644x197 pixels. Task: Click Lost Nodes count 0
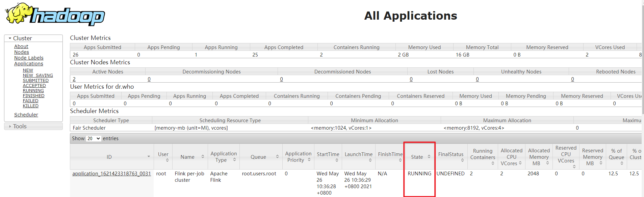point(411,79)
